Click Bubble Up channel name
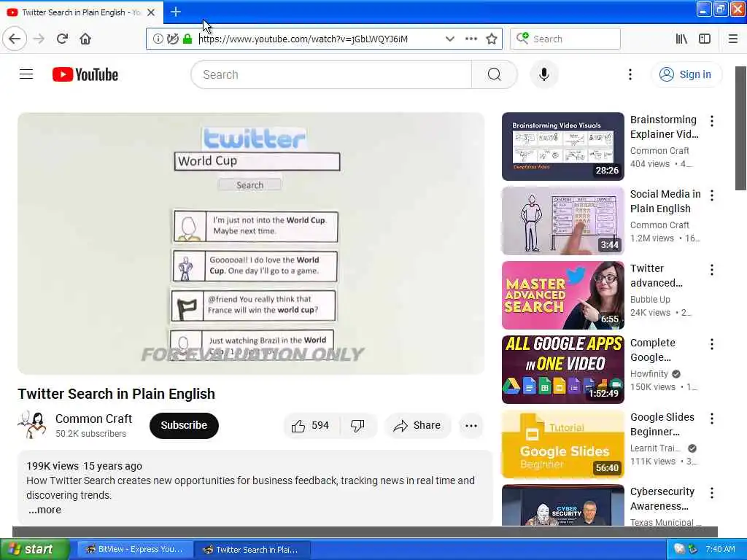Image resolution: width=747 pixels, height=560 pixels. (x=650, y=300)
